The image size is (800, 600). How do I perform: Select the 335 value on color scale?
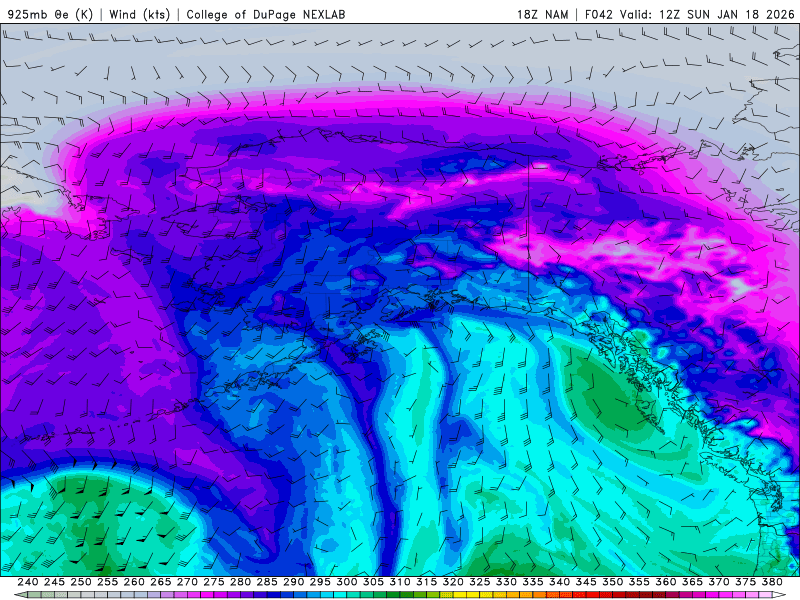(533, 582)
